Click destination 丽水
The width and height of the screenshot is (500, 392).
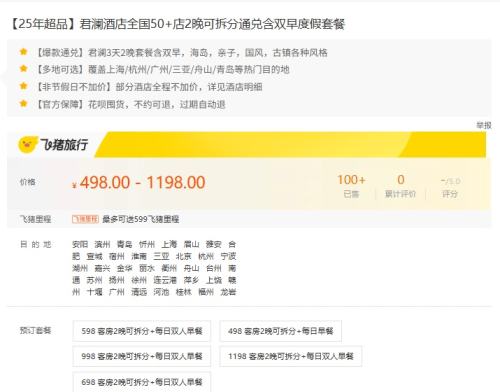click(x=147, y=268)
